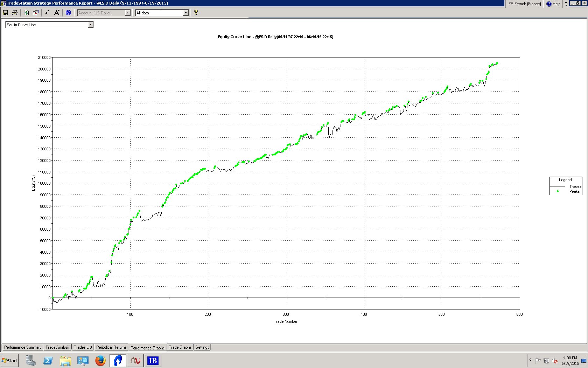Click the Windows Start button
The width and height of the screenshot is (588, 368).
[x=10, y=360]
